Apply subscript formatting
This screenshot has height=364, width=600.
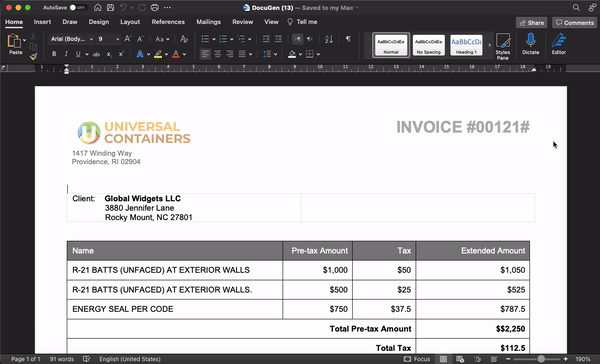click(x=109, y=54)
